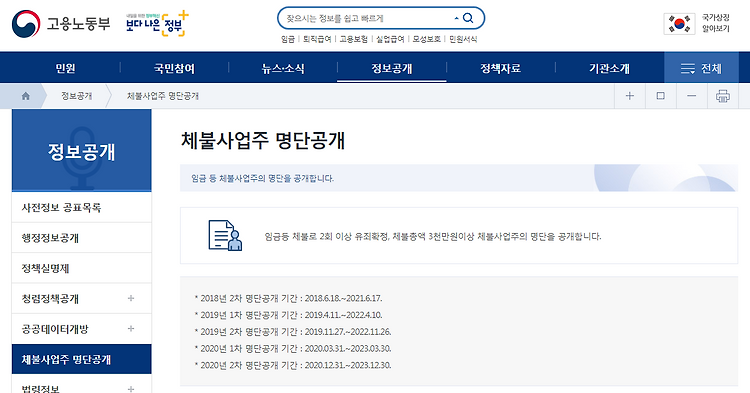This screenshot has height=393, width=750.
Task: Click the 실업급여 quick search link
Action: point(390,39)
